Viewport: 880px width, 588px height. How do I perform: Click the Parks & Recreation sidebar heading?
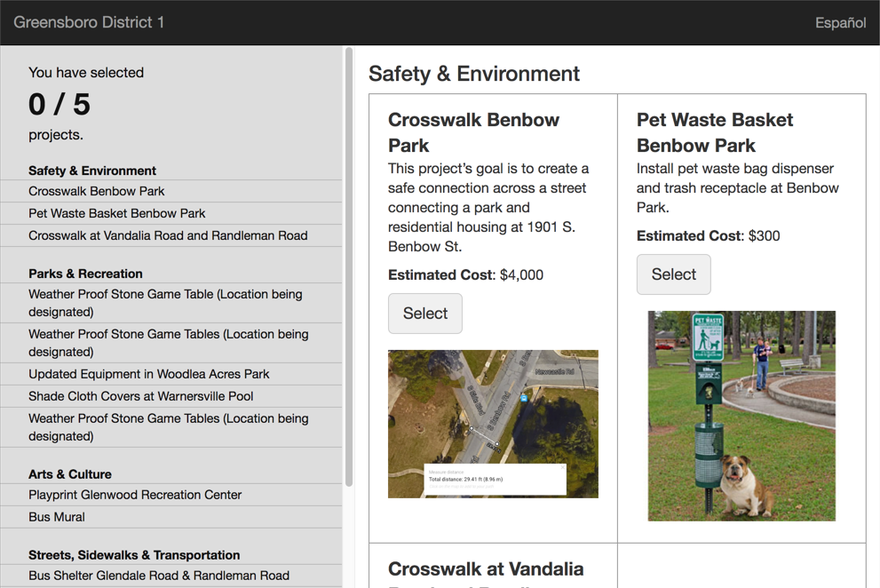point(85,274)
